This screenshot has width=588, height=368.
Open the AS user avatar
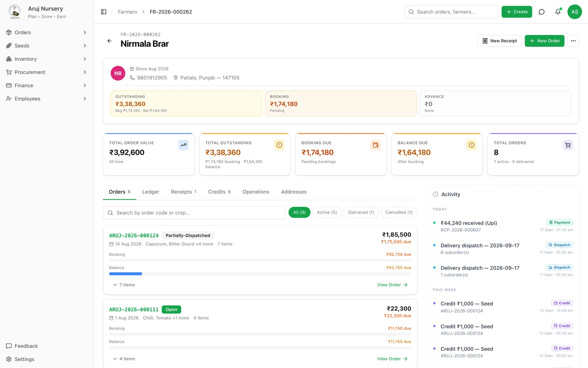click(575, 12)
